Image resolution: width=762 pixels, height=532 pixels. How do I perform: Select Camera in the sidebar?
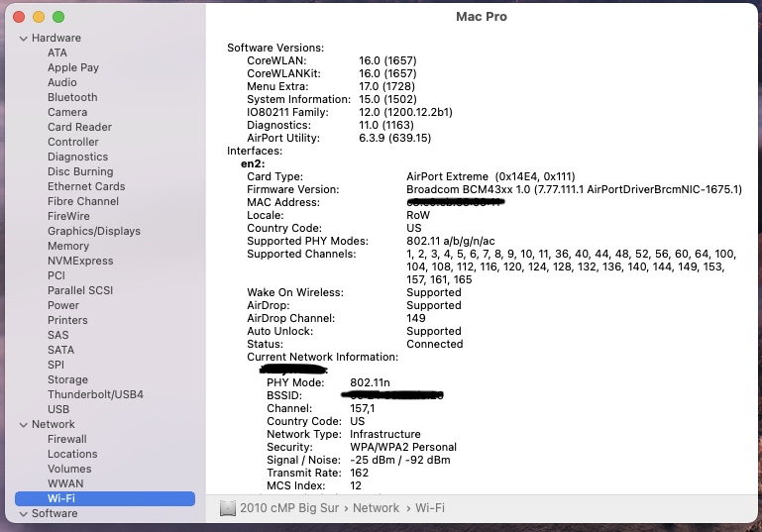coord(67,112)
